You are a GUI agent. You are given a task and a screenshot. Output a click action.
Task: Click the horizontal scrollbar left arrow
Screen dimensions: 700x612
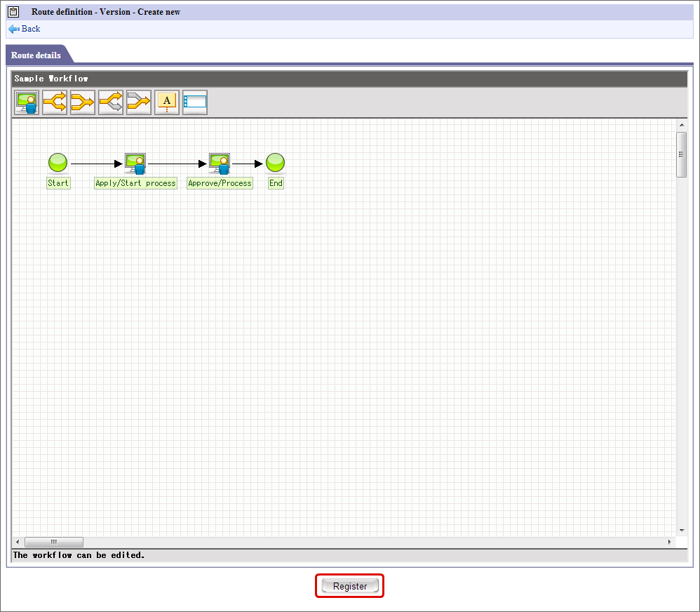[x=18, y=542]
